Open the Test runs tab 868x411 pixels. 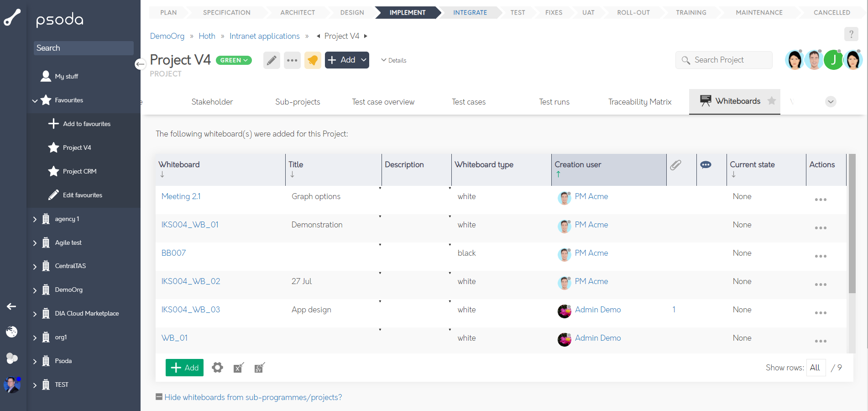[x=554, y=101]
